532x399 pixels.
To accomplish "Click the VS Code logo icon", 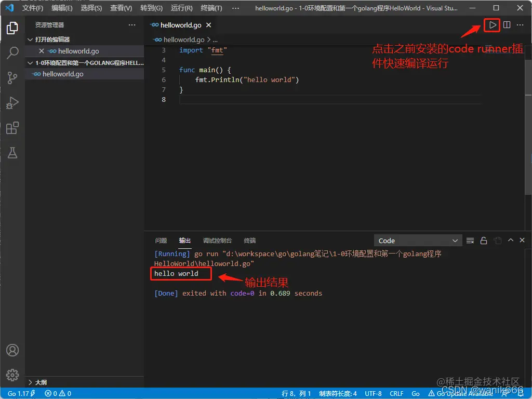I will (9, 8).
